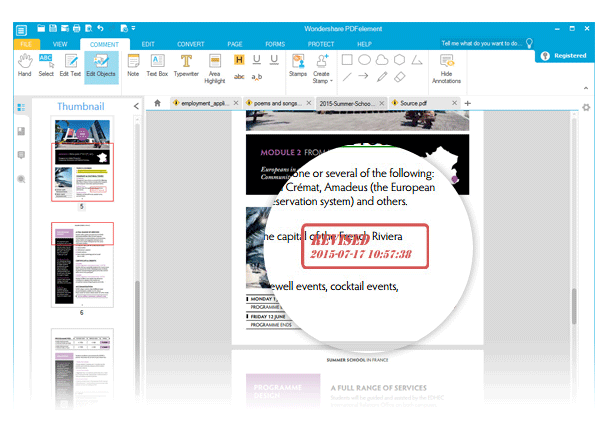This screenshot has height=448, width=600.
Task: Print the document via toolbar icon
Action: (77, 28)
